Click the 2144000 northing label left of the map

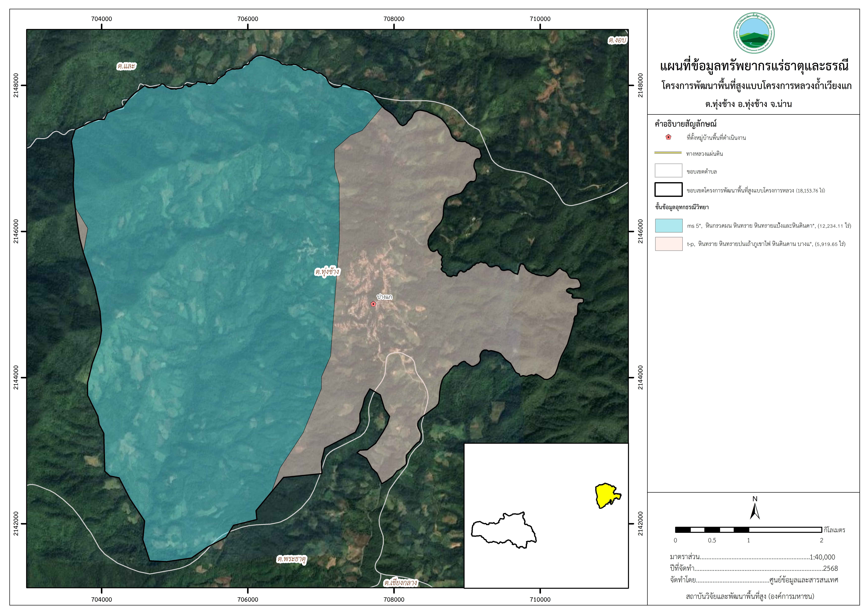point(16,378)
